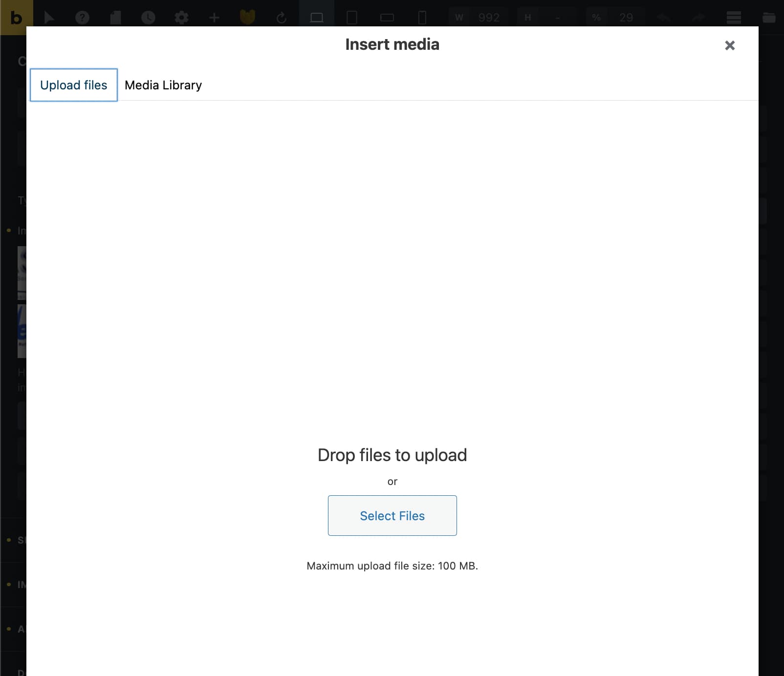The image size is (784, 676).
Task: Open the revisions clock icon
Action: coord(148,18)
